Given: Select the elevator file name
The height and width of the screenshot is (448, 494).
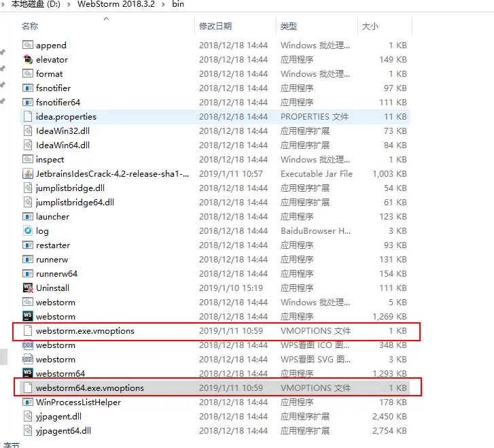Looking at the screenshot, I should click(52, 59).
